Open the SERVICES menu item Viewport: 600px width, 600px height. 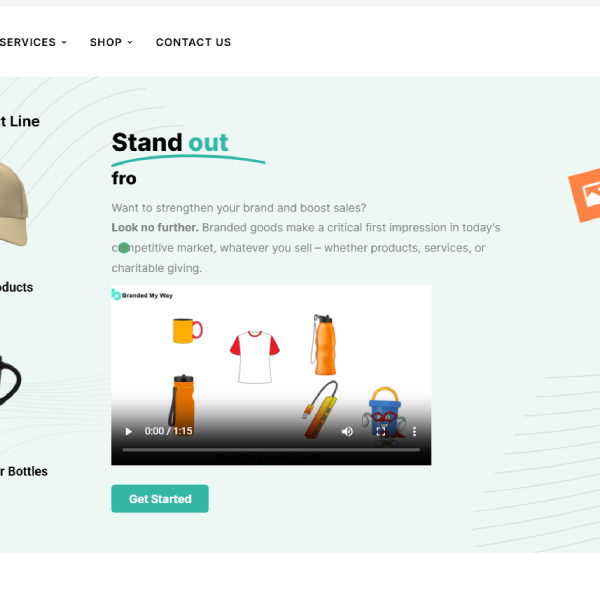pos(28,42)
